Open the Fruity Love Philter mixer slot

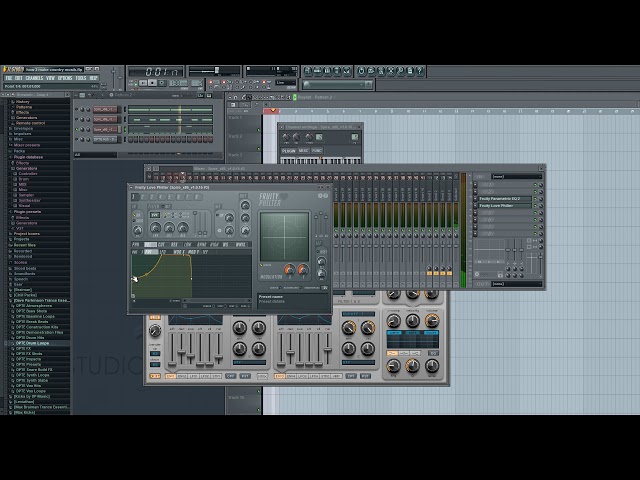(505, 206)
